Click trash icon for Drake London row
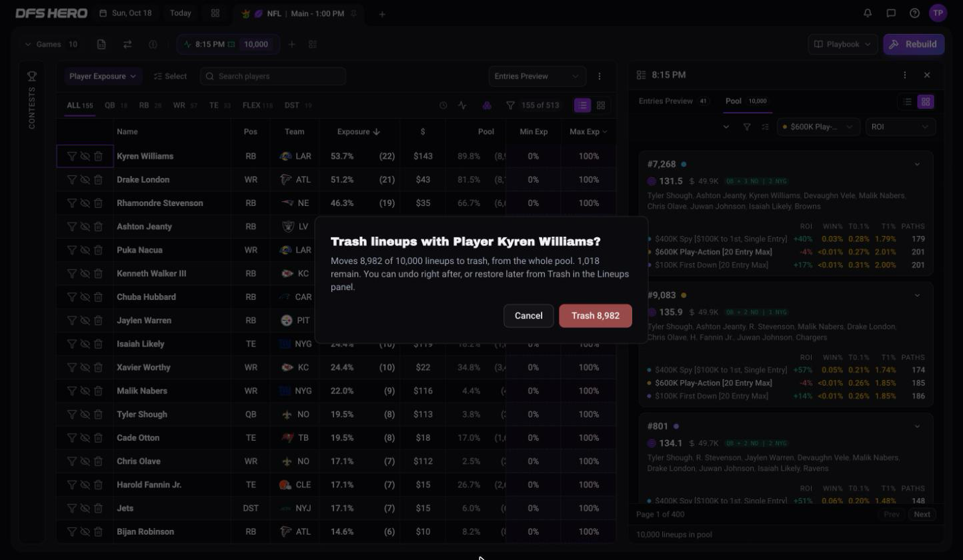The height and width of the screenshot is (560, 963). (98, 179)
